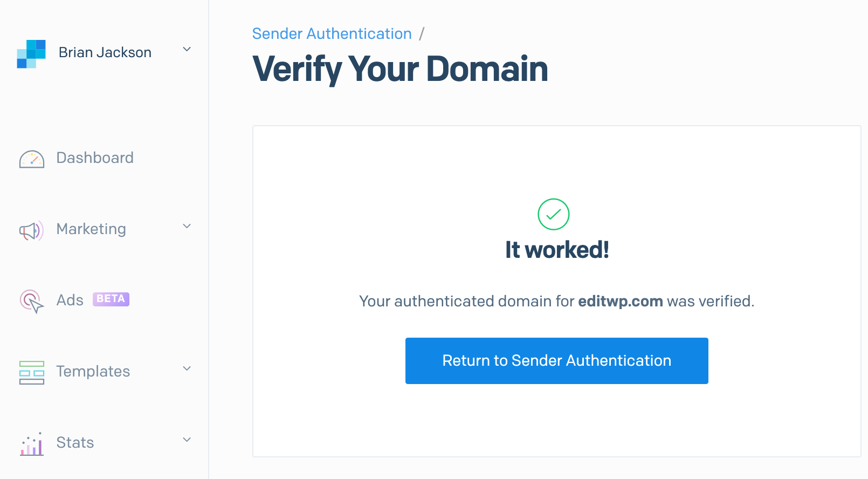
Task: Expand the Brian Jackson account menu
Action: (187, 50)
